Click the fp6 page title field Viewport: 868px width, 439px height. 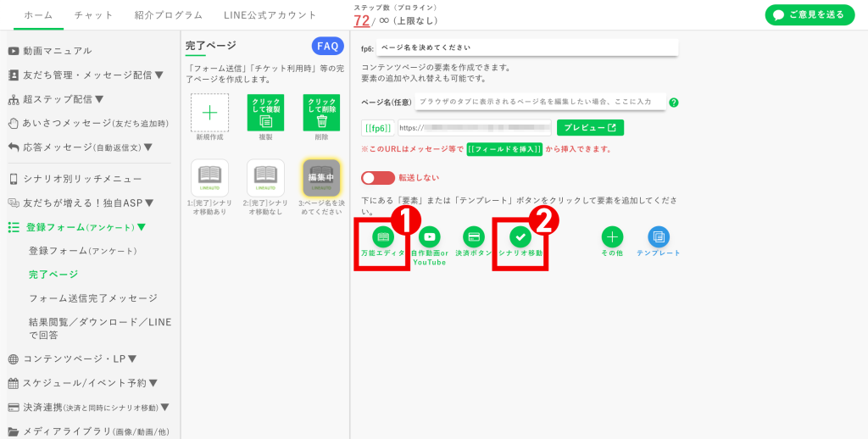point(527,47)
